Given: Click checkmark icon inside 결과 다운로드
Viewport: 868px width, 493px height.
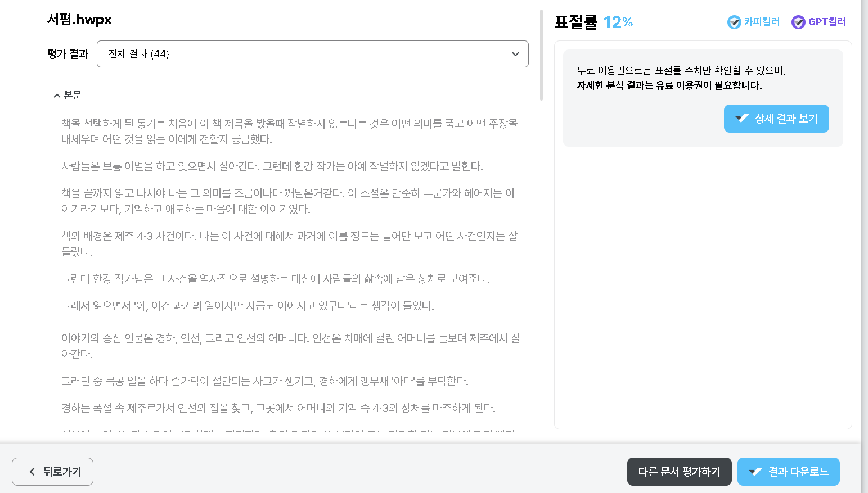Looking at the screenshot, I should tap(755, 472).
